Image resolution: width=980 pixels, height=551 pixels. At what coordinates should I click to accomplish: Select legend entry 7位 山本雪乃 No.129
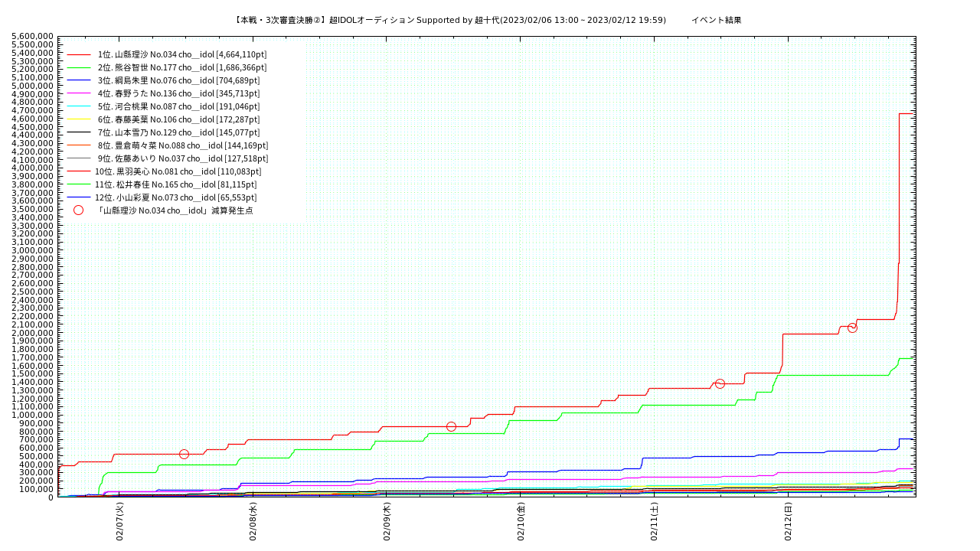pyautogui.click(x=178, y=132)
